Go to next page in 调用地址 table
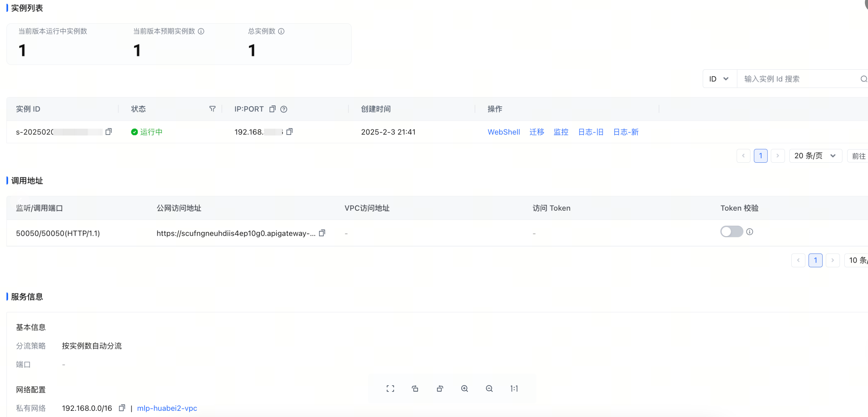This screenshot has height=417, width=868. [x=833, y=260]
